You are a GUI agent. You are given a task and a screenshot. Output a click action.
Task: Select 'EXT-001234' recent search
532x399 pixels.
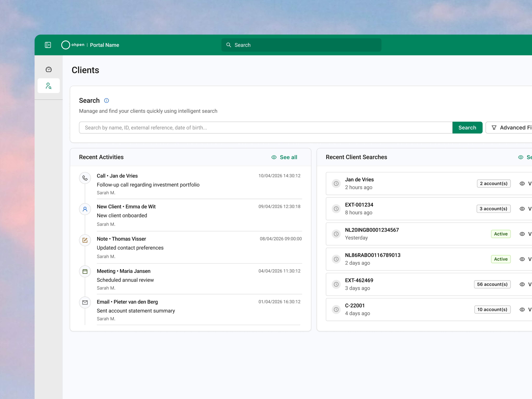[359, 205]
